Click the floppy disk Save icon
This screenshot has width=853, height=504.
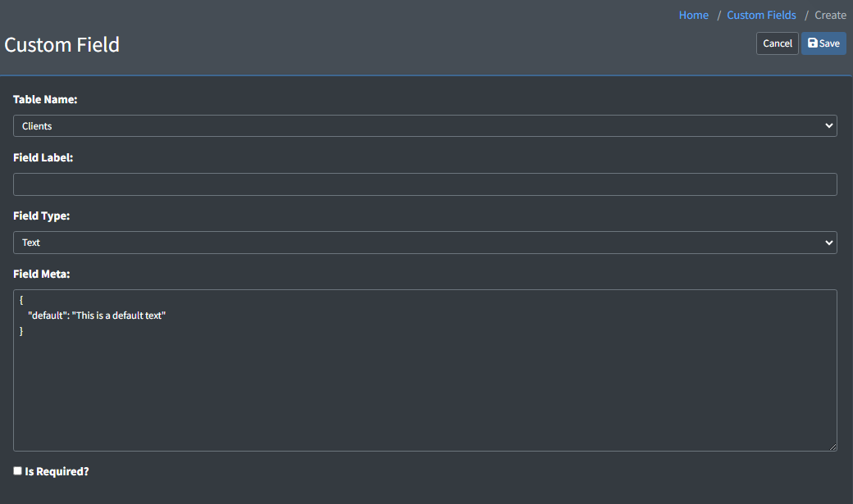pos(813,43)
